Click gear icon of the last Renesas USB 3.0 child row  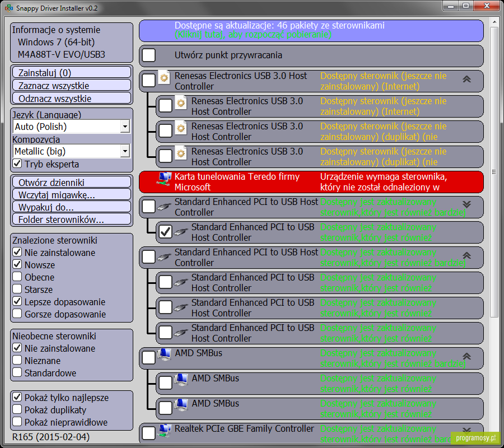(x=181, y=153)
